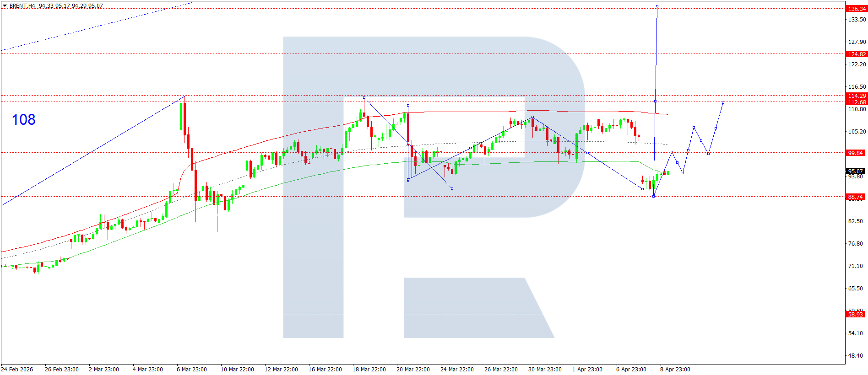The image size is (868, 375).
Task: Select the 58.93 price level label
Action: coord(855,314)
